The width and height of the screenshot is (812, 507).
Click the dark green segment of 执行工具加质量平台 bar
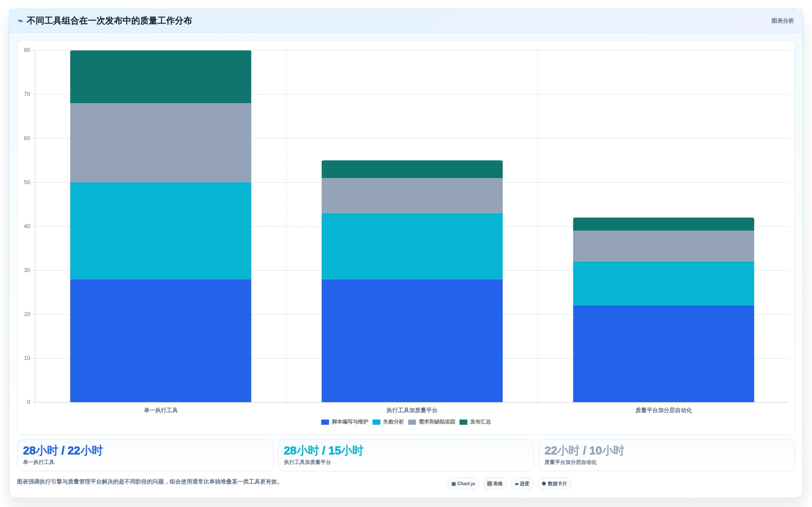pyautogui.click(x=412, y=169)
